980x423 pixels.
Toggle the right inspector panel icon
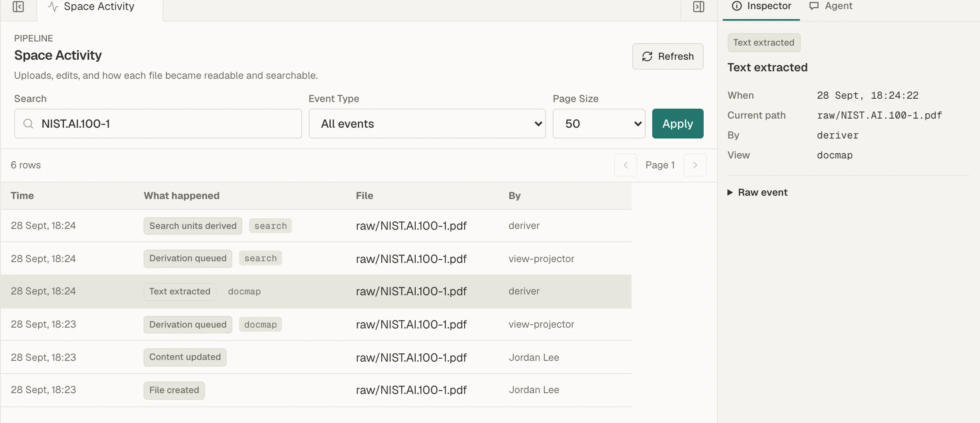[699, 7]
